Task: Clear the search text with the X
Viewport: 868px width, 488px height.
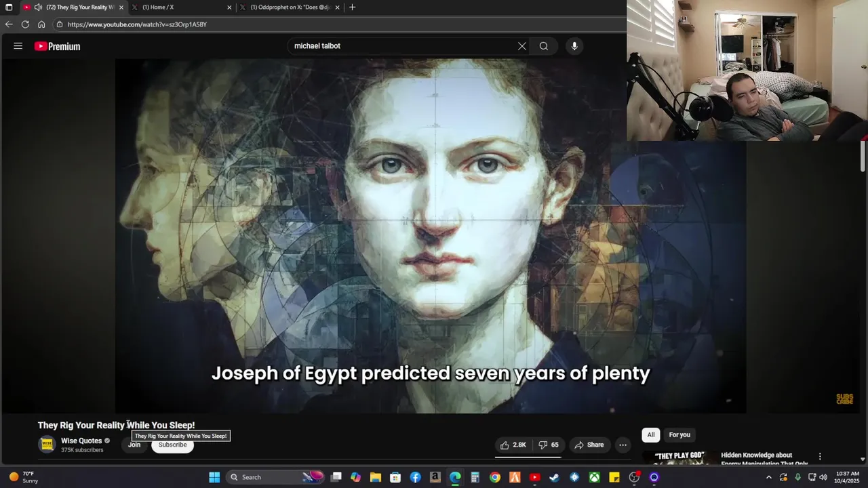Action: pos(522,46)
